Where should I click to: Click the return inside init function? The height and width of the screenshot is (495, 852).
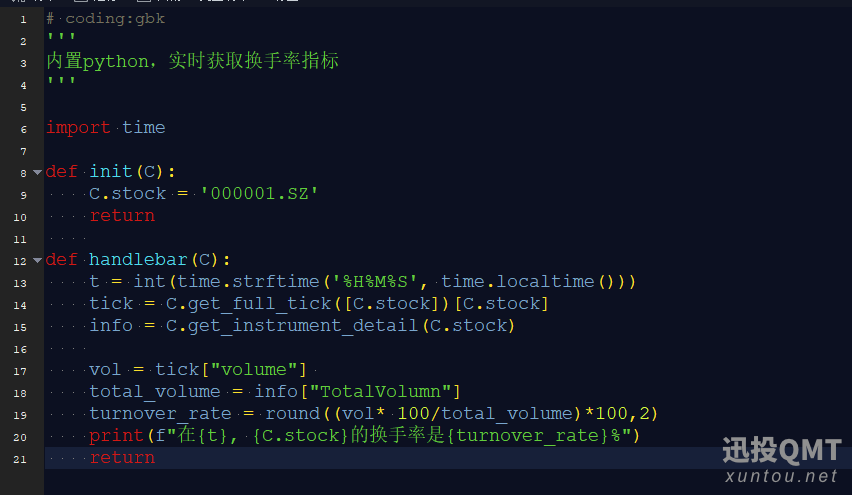(122, 216)
